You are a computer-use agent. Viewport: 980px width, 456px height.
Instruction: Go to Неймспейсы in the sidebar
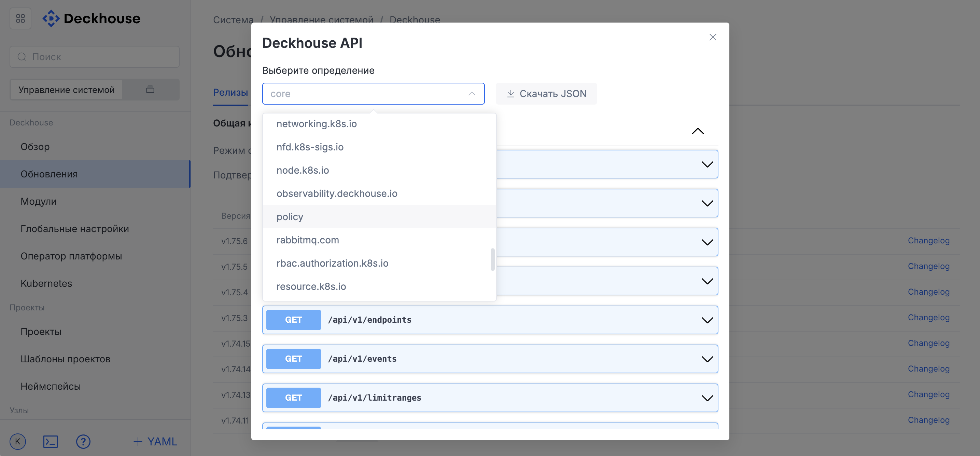coord(95,386)
